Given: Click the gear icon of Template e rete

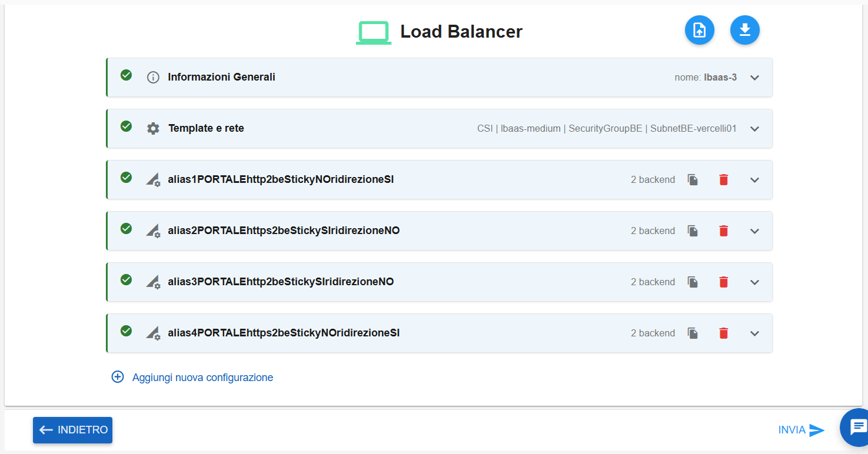Looking at the screenshot, I should [153, 129].
